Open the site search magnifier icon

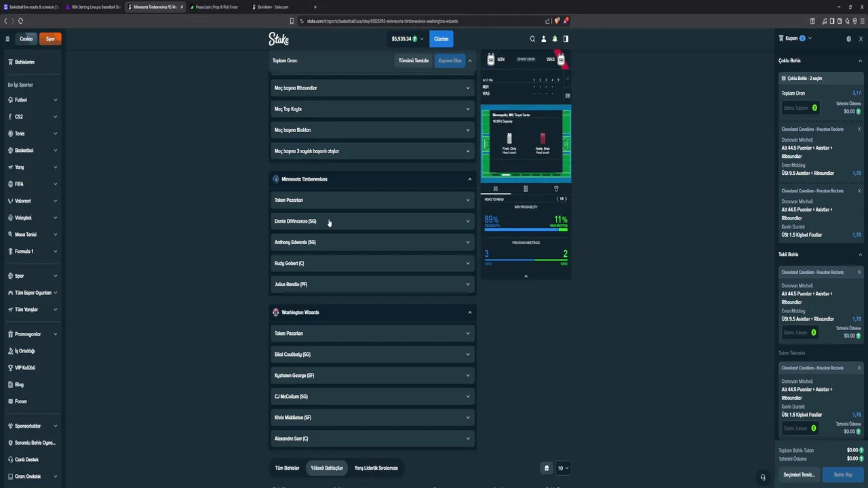pyautogui.click(x=532, y=39)
